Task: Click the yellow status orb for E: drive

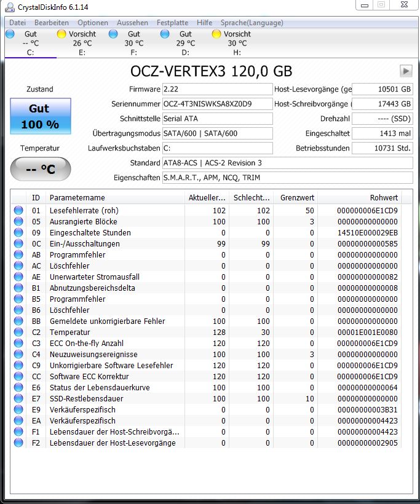Action: (x=61, y=34)
